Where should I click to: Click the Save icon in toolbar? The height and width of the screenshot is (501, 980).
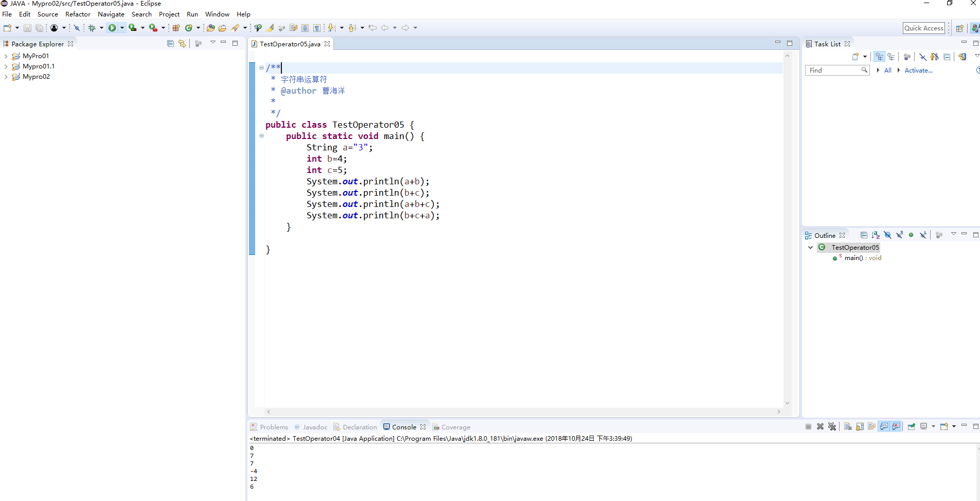click(27, 28)
